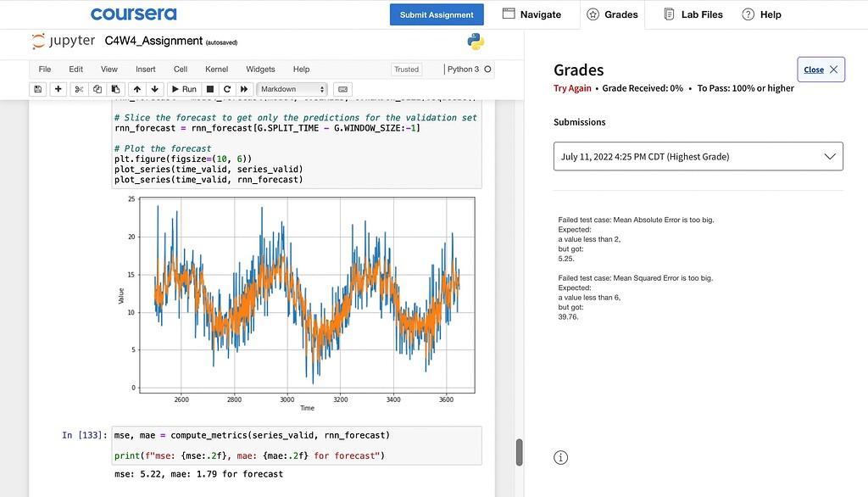868x497 pixels.
Task: Open the Kernel menu
Action: [216, 69]
